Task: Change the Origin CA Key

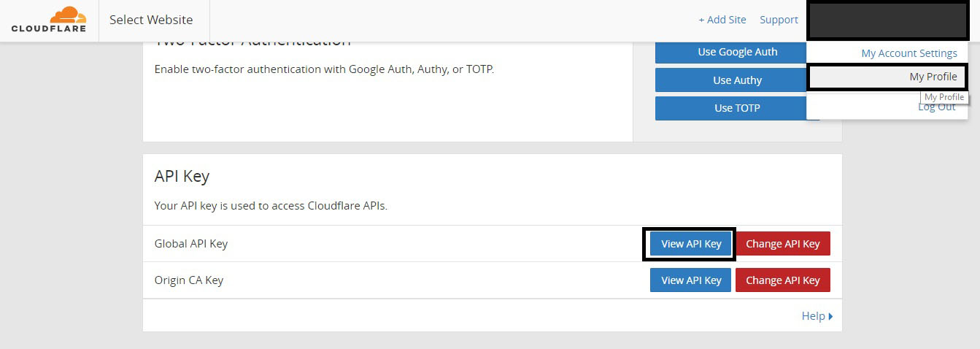Action: pyautogui.click(x=783, y=280)
